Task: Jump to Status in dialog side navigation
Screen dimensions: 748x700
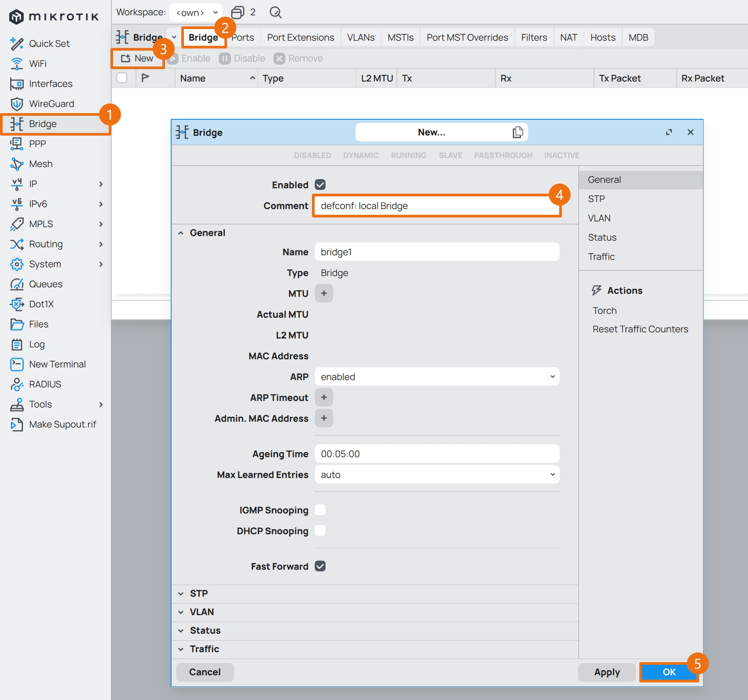Action: (641, 237)
